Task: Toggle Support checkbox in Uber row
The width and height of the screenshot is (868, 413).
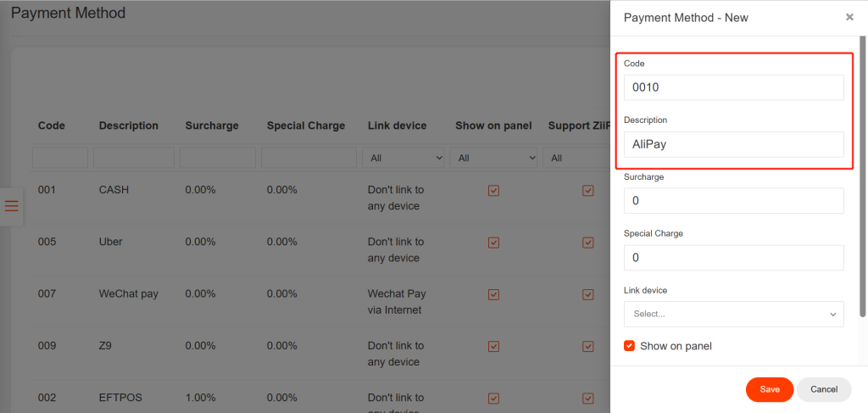Action: [587, 243]
